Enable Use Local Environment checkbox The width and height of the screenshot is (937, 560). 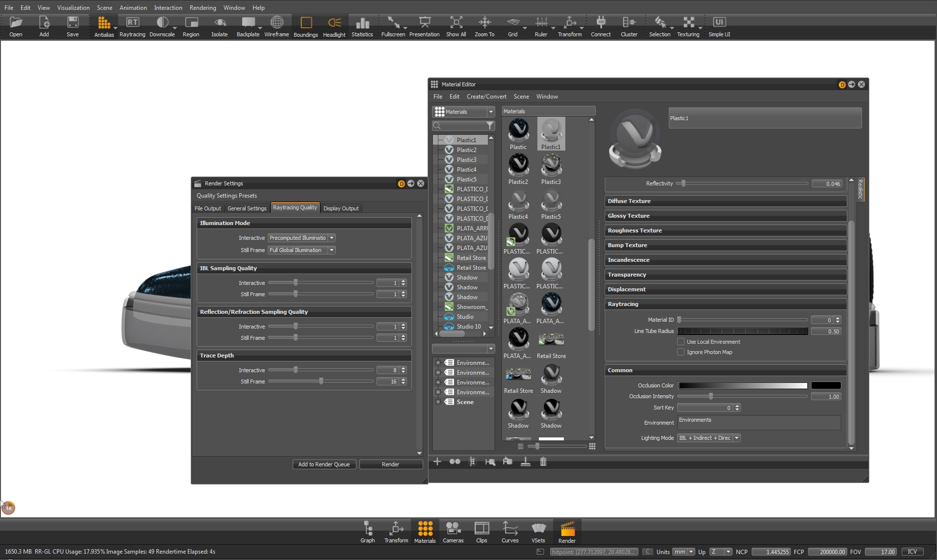681,342
